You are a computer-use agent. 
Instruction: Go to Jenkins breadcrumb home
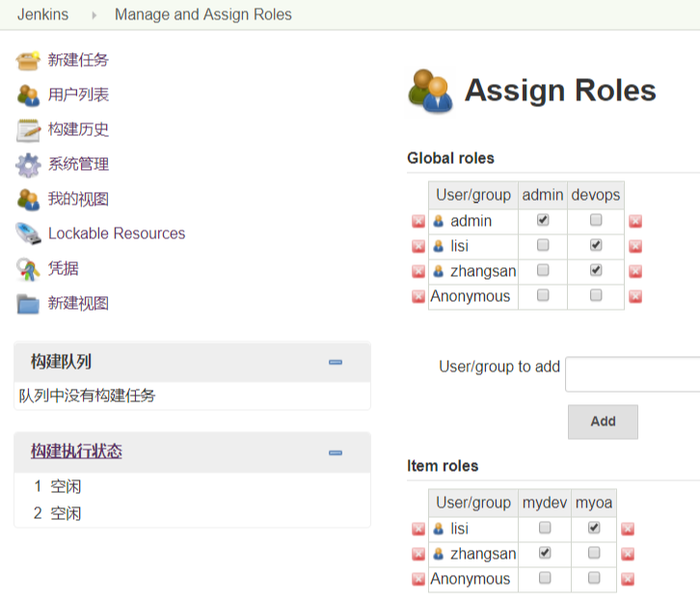pos(42,14)
